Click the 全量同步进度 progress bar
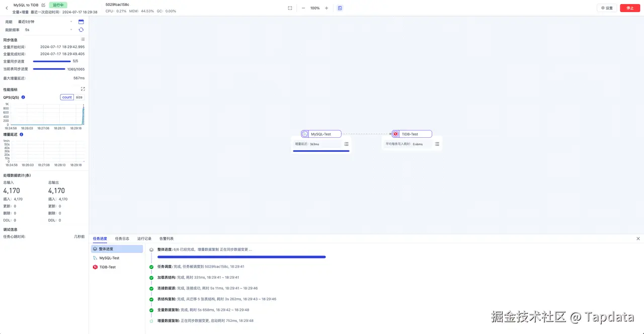The image size is (644, 334). [52, 61]
